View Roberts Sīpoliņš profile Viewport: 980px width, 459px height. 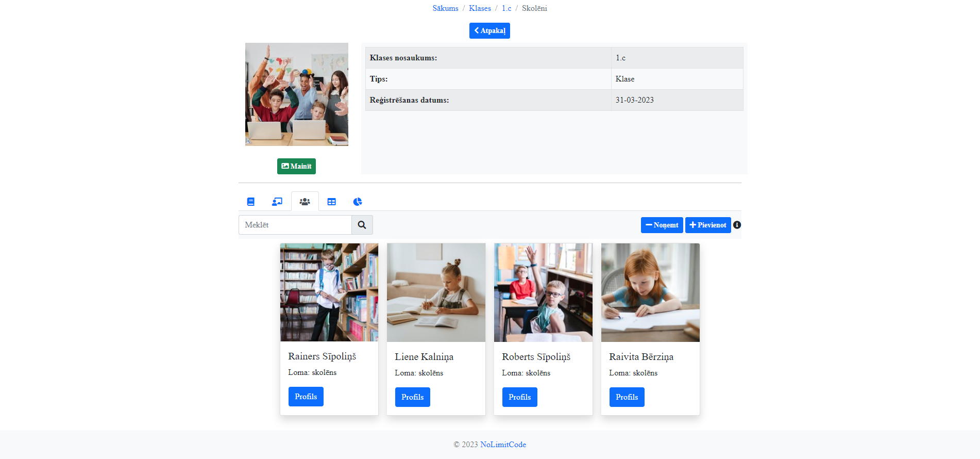tap(520, 397)
